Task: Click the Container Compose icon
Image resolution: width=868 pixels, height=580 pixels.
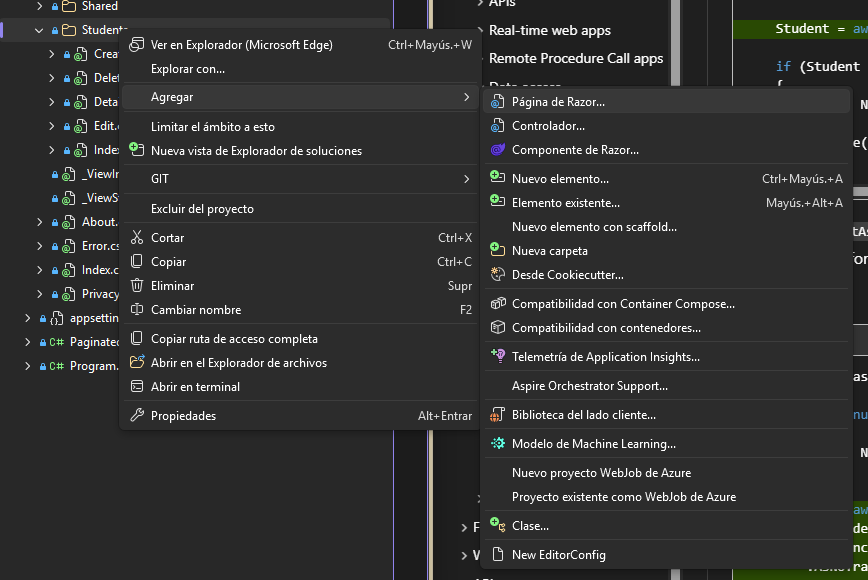Action: click(x=498, y=303)
